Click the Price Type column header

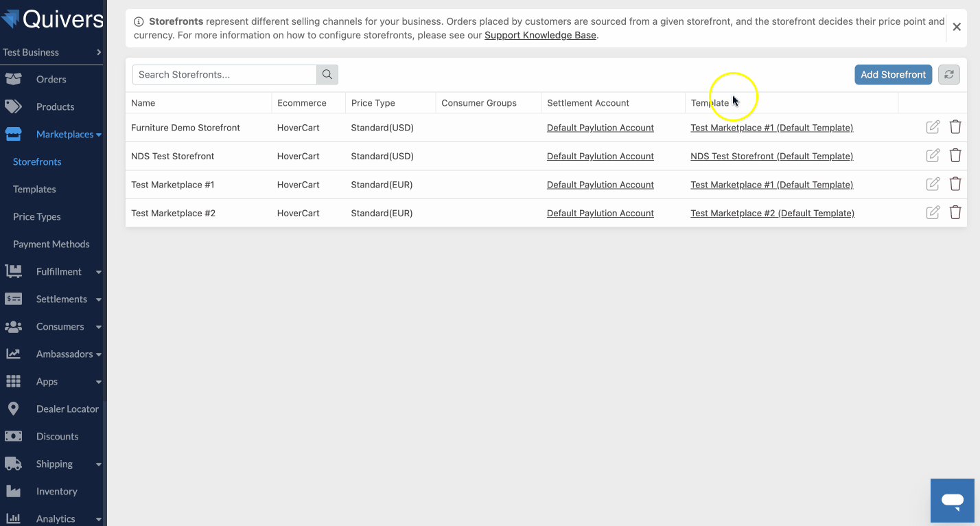pos(373,103)
